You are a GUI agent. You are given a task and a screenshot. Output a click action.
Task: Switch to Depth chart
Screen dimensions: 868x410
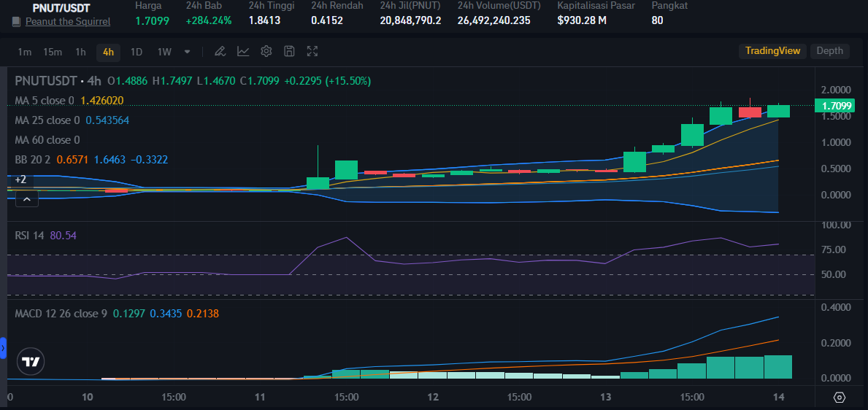(830, 51)
